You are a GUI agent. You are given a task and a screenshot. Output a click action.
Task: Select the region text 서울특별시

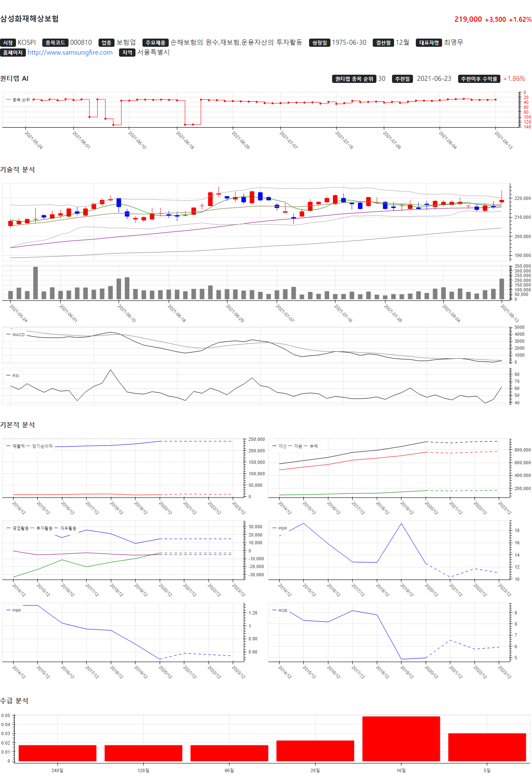(x=154, y=53)
